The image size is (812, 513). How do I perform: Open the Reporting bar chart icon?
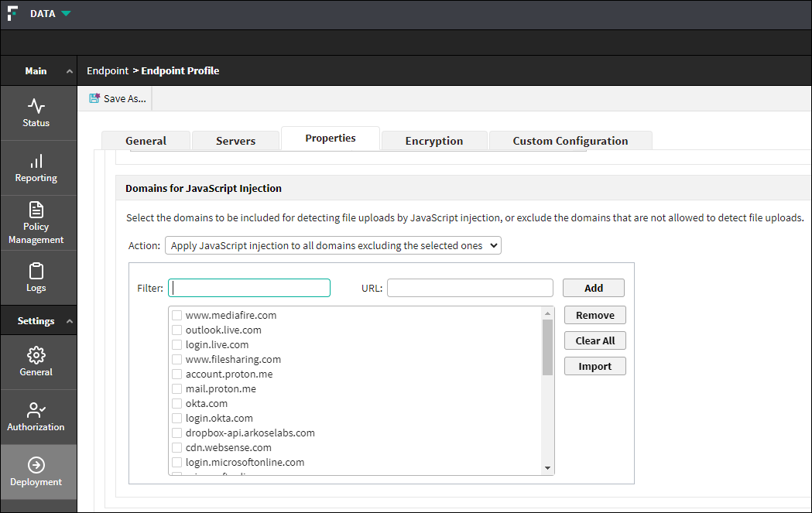[36, 161]
